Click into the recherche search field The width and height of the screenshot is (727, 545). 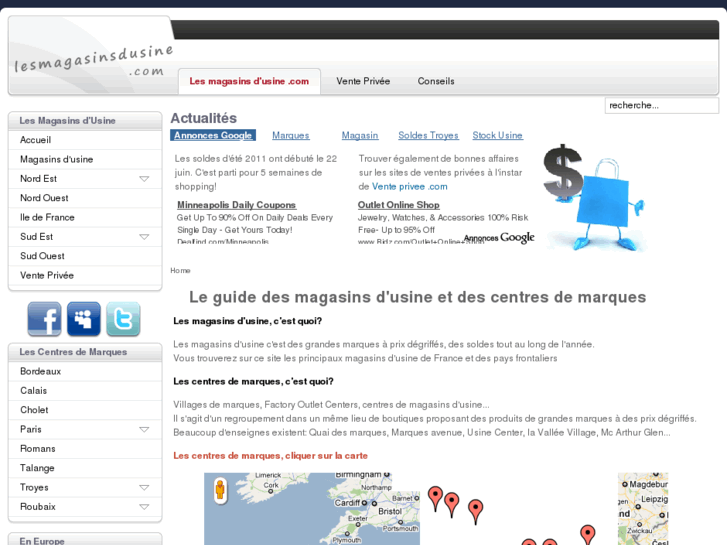(662, 105)
